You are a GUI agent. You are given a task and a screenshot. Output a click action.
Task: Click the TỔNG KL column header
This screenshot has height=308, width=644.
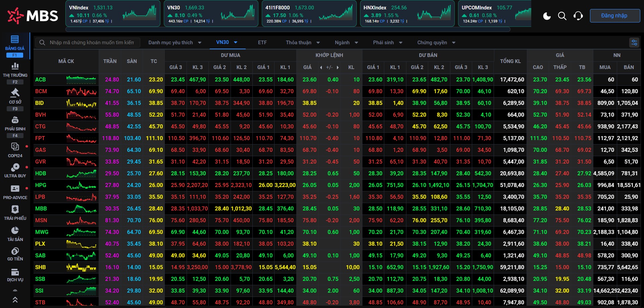pos(510,61)
